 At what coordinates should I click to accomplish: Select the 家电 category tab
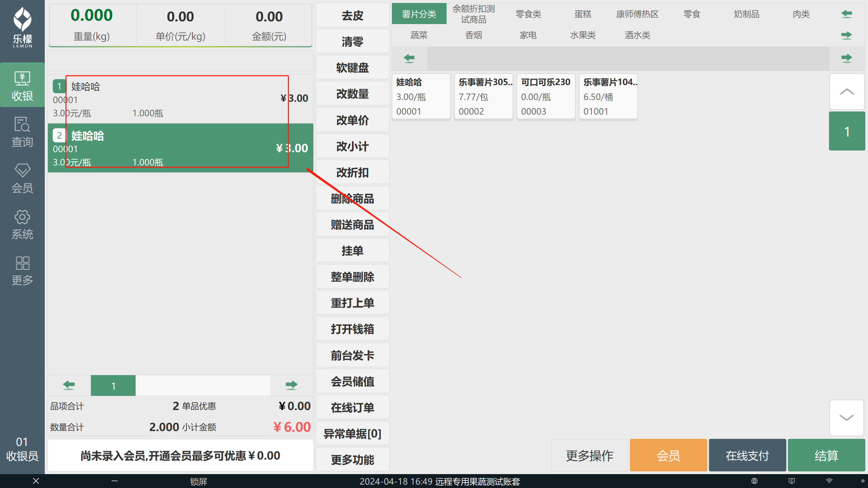point(528,35)
